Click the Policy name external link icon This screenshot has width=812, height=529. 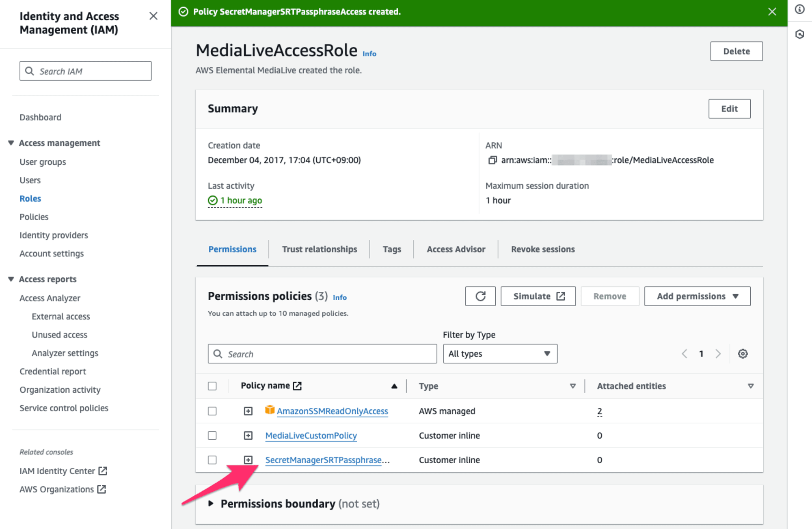pyautogui.click(x=297, y=386)
